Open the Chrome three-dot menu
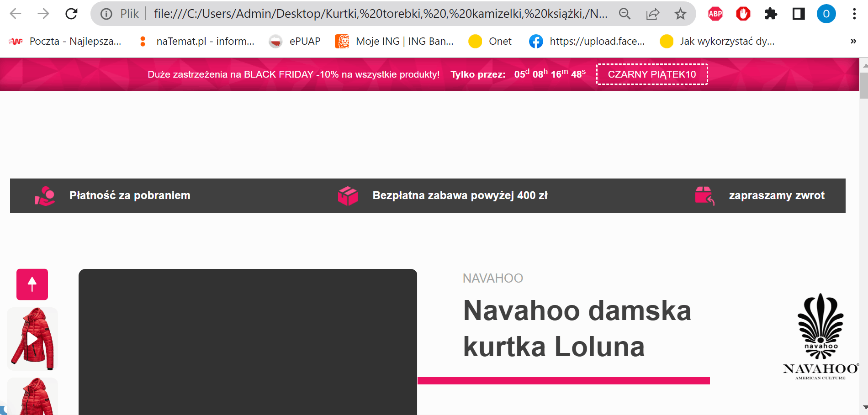Screen dimensions: 868x415 pyautogui.click(x=854, y=14)
